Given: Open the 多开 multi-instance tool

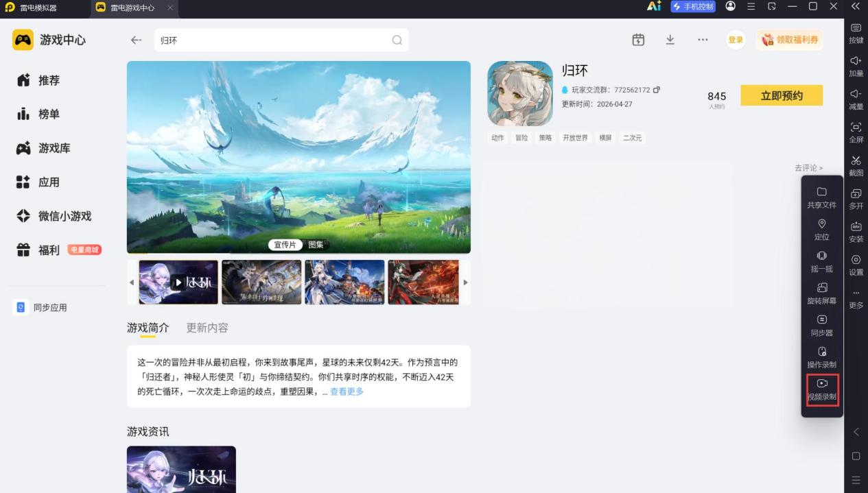Looking at the screenshot, I should pyautogui.click(x=856, y=199).
